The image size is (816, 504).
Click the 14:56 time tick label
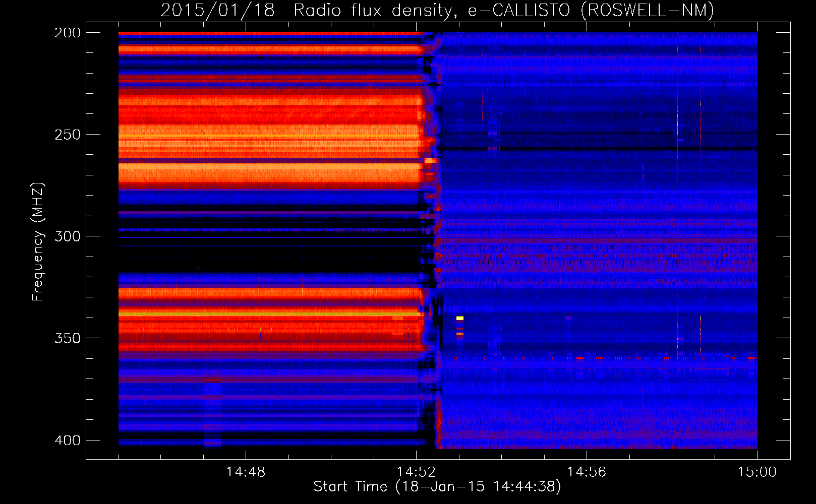click(587, 472)
